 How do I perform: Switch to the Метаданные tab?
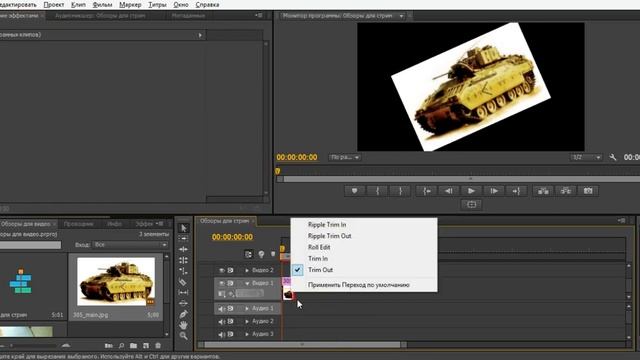(188, 16)
